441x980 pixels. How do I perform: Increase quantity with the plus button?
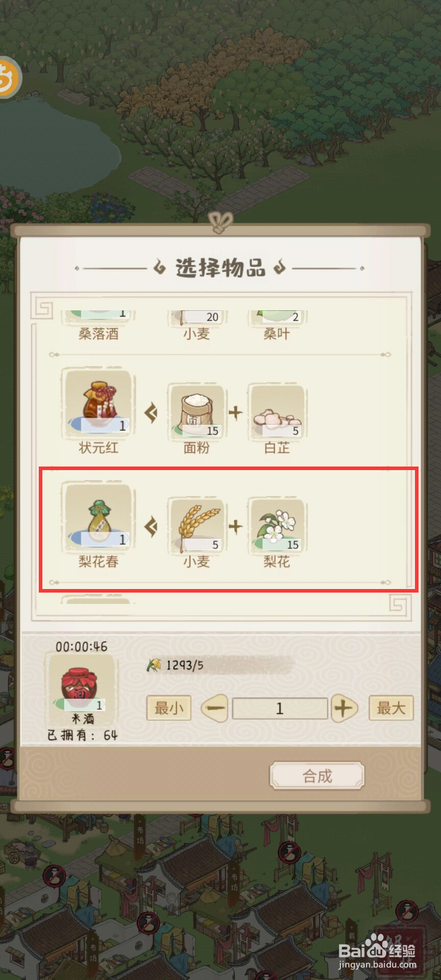click(344, 708)
